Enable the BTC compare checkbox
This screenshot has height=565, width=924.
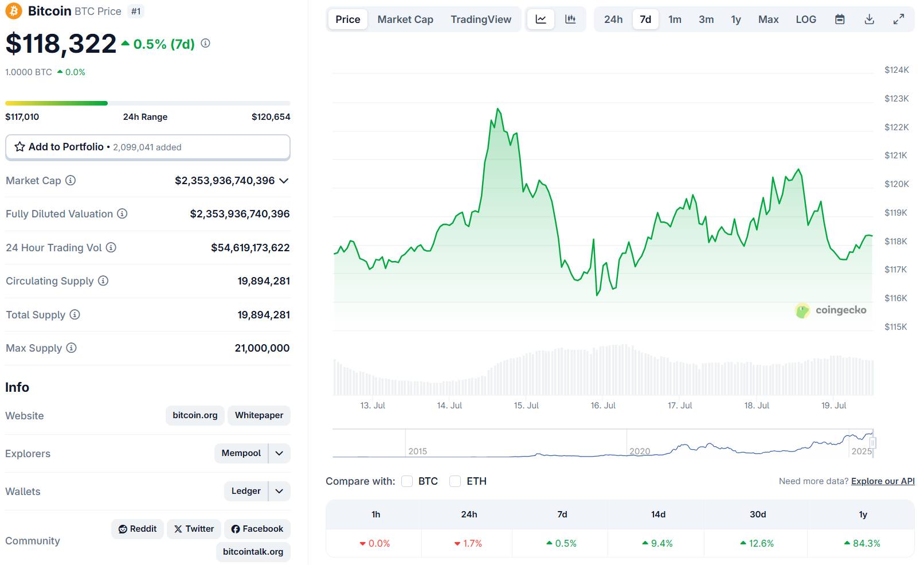[407, 481]
